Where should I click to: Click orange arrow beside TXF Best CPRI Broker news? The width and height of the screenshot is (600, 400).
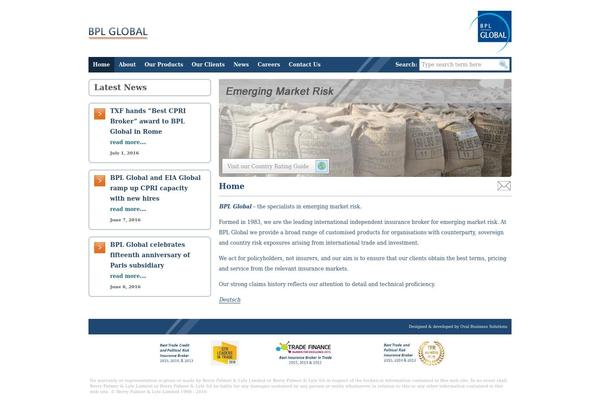pos(99,114)
